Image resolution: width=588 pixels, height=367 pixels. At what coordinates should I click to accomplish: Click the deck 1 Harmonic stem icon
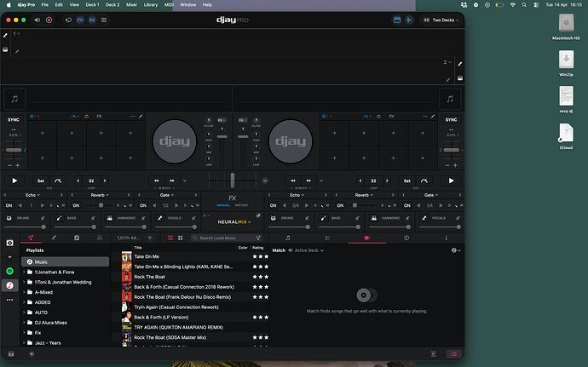coord(109,218)
